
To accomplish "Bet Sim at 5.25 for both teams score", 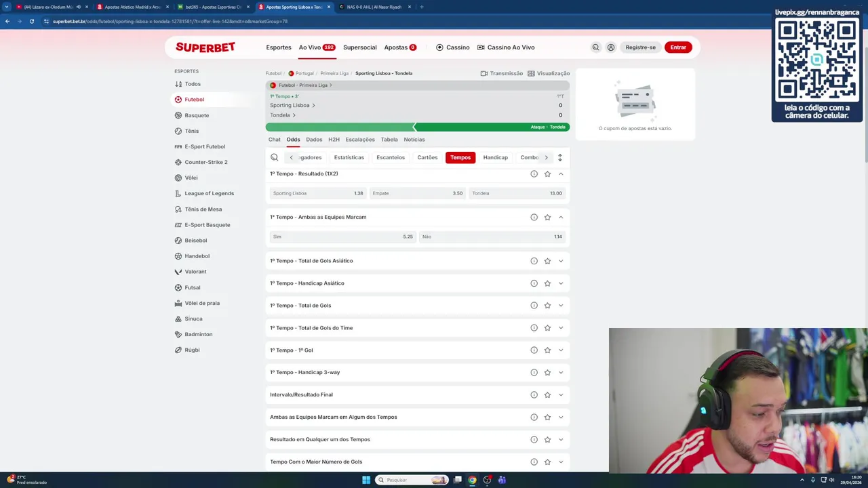I will 342,237.
